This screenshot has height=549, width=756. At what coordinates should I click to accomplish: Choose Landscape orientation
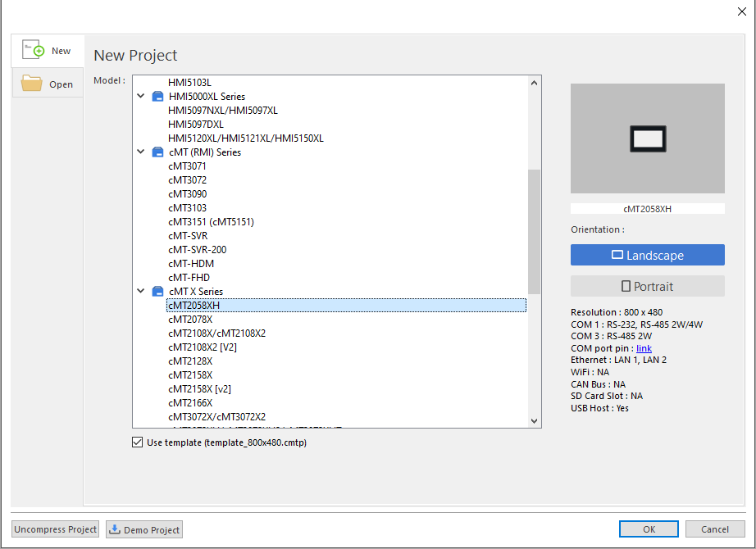(648, 255)
